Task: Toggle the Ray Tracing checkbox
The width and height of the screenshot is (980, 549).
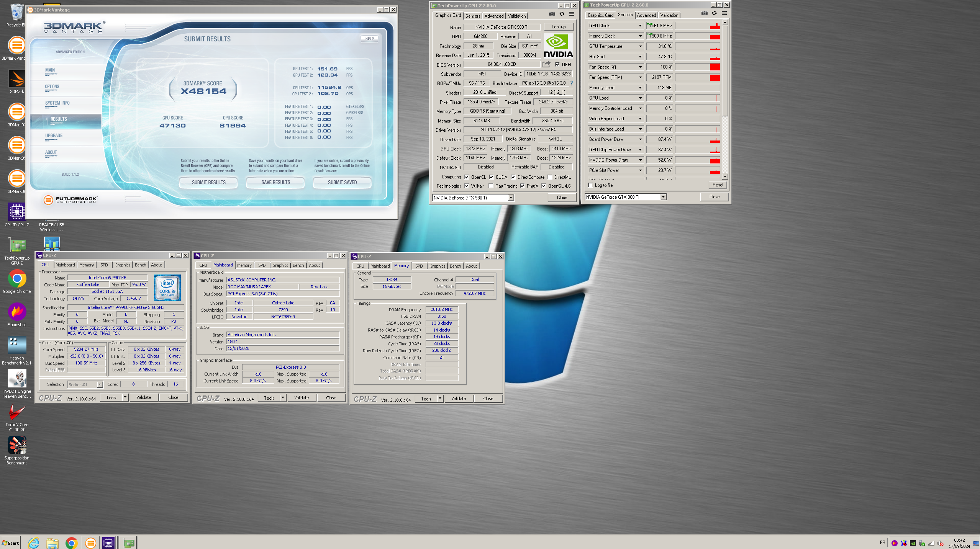Action: point(491,186)
